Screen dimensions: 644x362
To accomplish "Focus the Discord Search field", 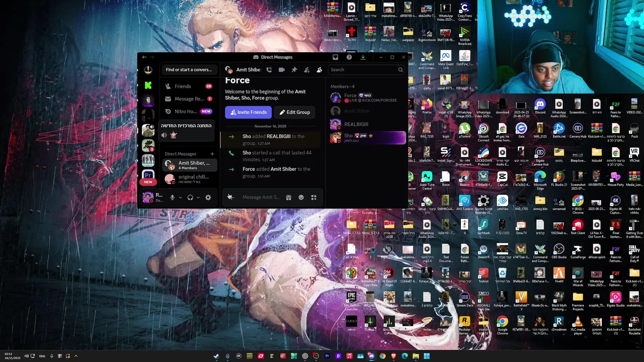I will point(366,70).
